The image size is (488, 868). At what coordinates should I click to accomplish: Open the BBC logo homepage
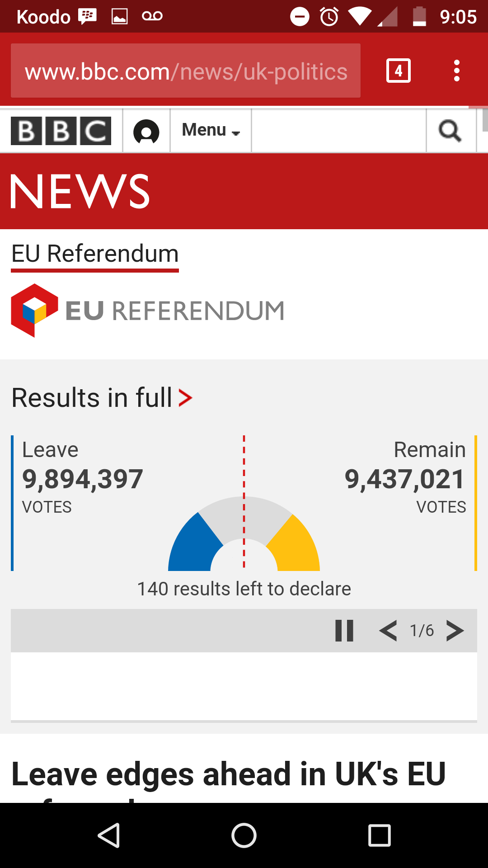click(x=61, y=131)
